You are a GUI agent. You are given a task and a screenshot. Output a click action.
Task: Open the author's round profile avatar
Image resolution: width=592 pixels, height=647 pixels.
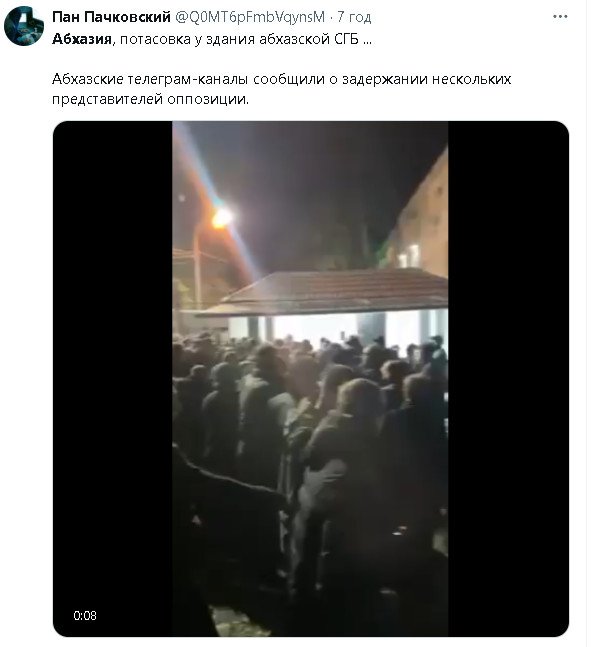24,25
